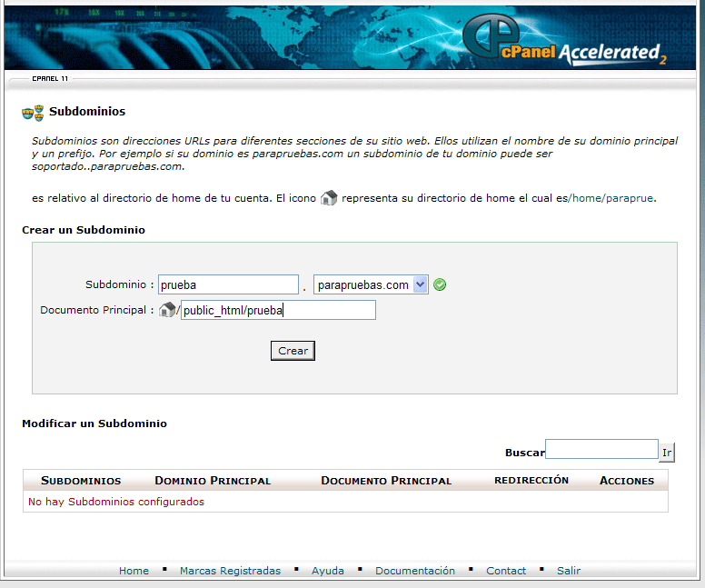This screenshot has width=705, height=588.
Task: Open the Ayuda footer link
Action: tap(328, 571)
